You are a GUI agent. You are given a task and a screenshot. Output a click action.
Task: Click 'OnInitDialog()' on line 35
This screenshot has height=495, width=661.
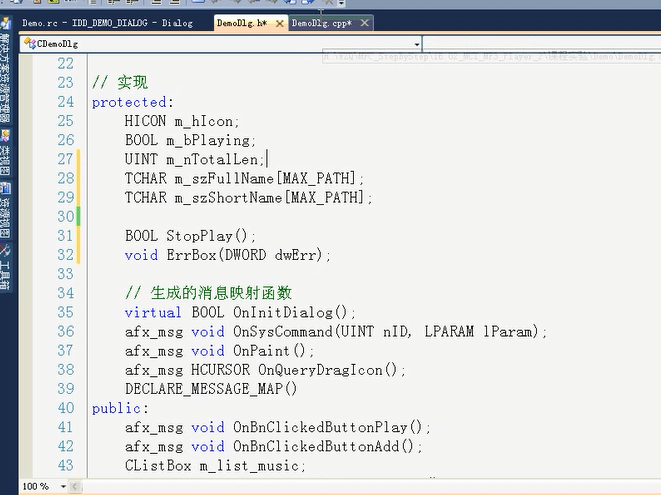click(x=290, y=312)
